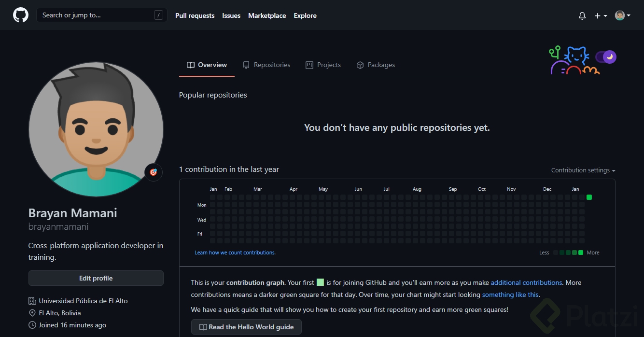Click the set status badge icon
Viewport: 644px width, 337px height.
click(154, 172)
